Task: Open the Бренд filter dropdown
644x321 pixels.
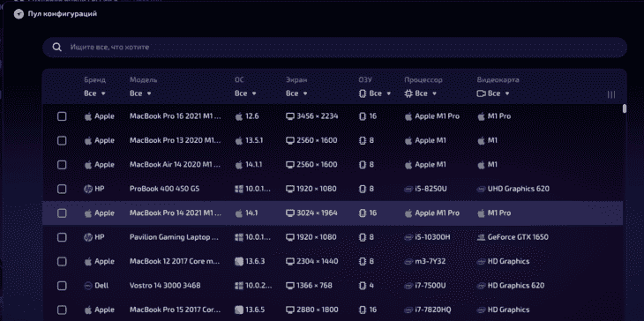Action: pos(95,93)
